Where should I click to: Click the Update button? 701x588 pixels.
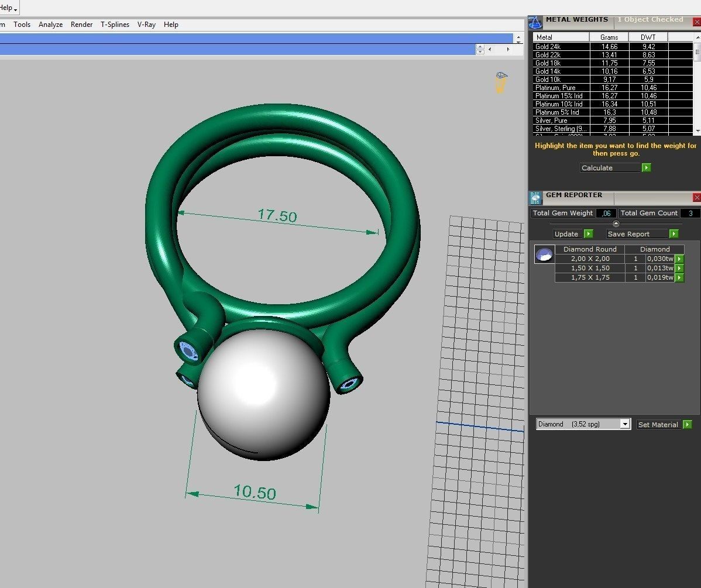[569, 234]
